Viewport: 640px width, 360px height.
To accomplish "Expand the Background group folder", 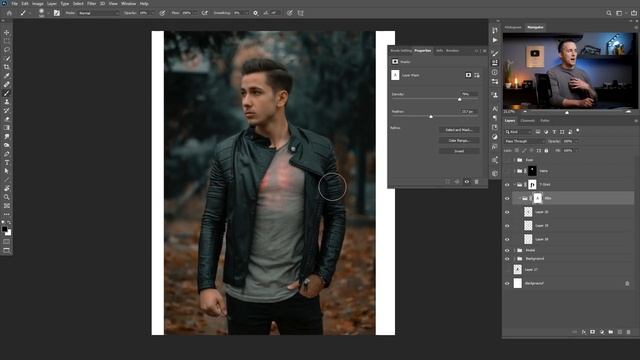I will [x=514, y=259].
